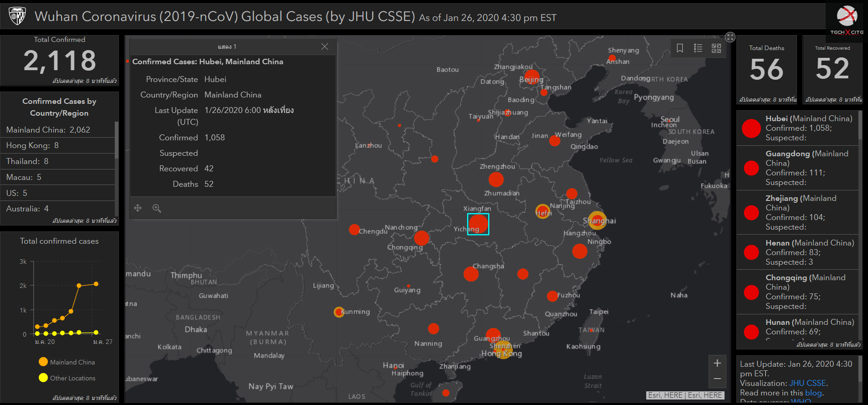The image size is (868, 405).
Task: Click the Kunming case marker on map
Action: (x=339, y=312)
